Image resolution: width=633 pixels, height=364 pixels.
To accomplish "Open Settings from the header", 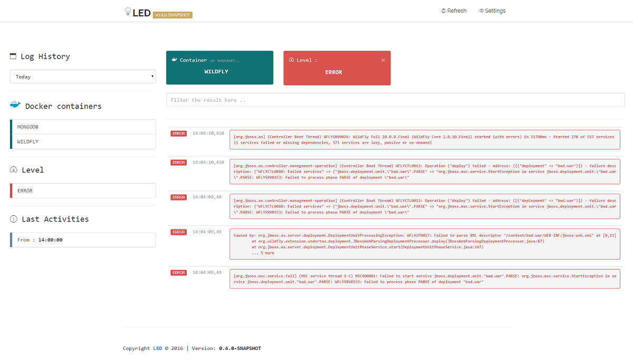I will [493, 11].
